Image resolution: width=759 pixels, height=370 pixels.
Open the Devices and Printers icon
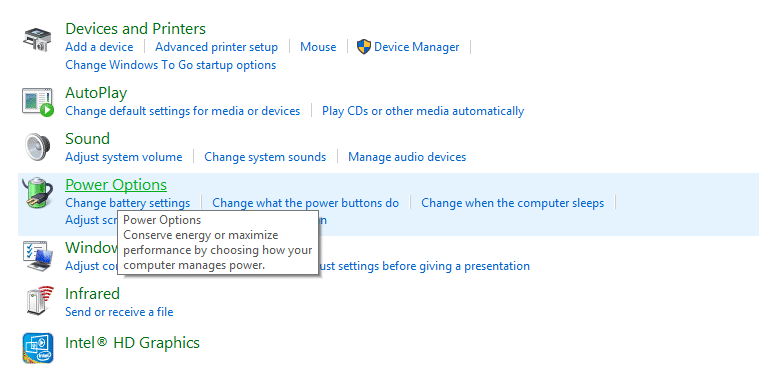[37, 39]
